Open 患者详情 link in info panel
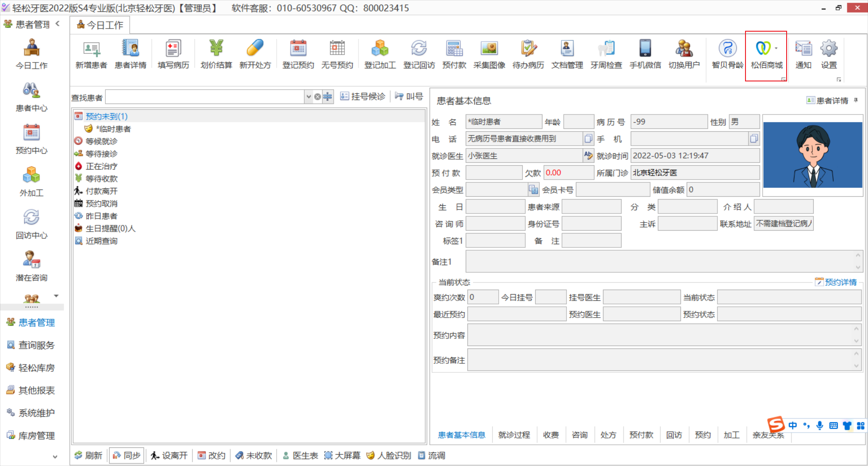868x466 pixels. pos(827,100)
